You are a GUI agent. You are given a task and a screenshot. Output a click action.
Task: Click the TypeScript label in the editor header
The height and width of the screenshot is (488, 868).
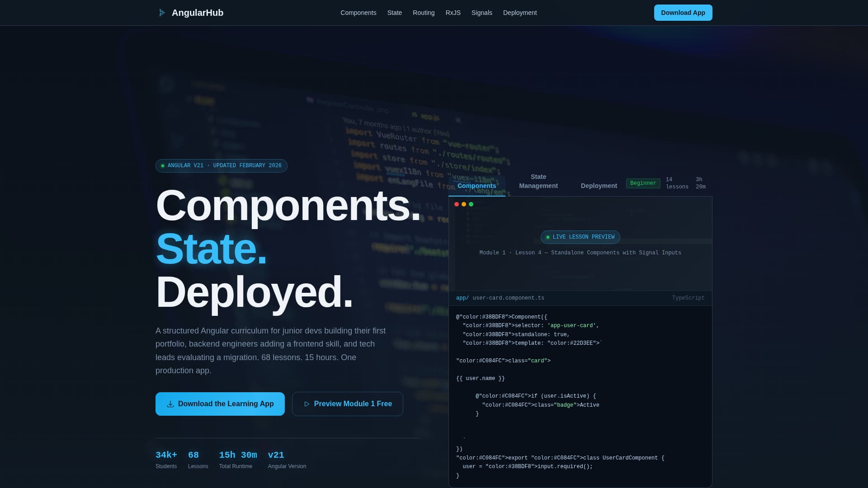click(688, 298)
